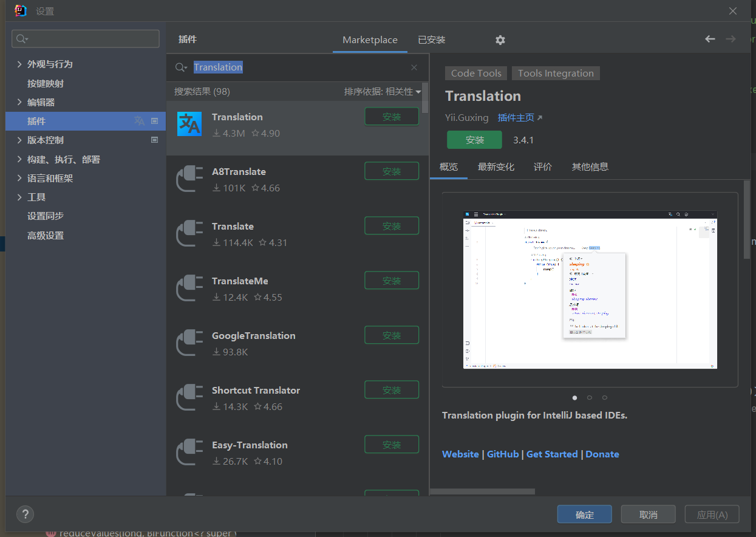Click the details panel vertical scrollbar
756x537 pixels.
[x=747, y=219]
